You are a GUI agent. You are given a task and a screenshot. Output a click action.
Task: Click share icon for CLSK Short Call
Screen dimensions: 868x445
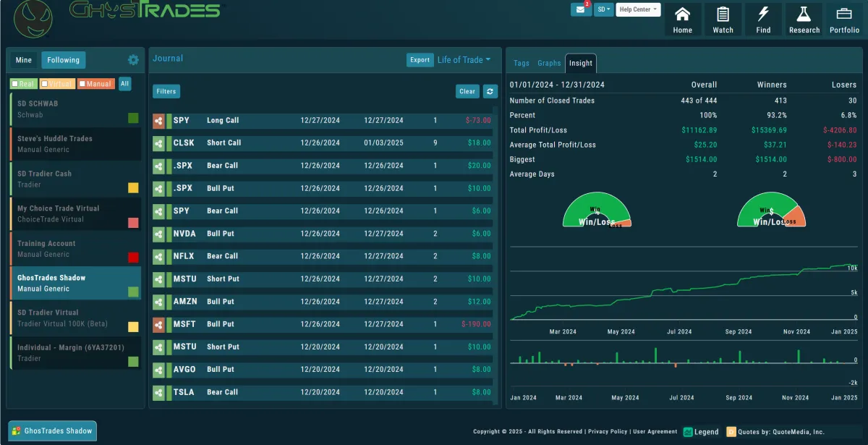click(158, 143)
